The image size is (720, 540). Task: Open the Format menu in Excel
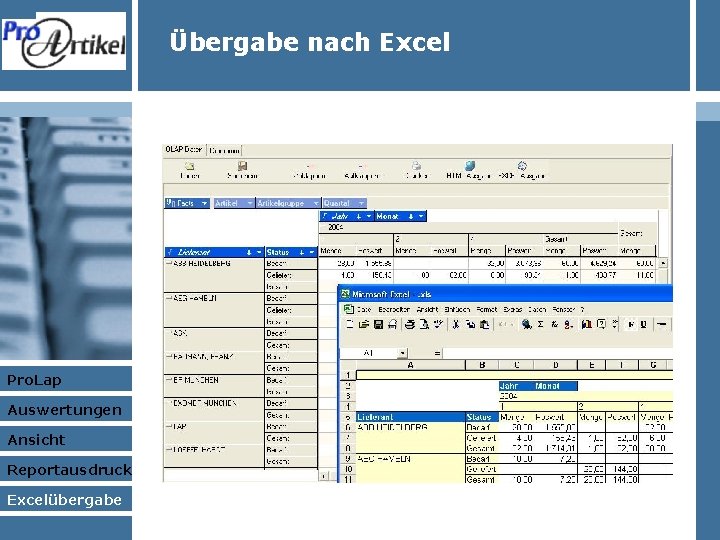(487, 309)
